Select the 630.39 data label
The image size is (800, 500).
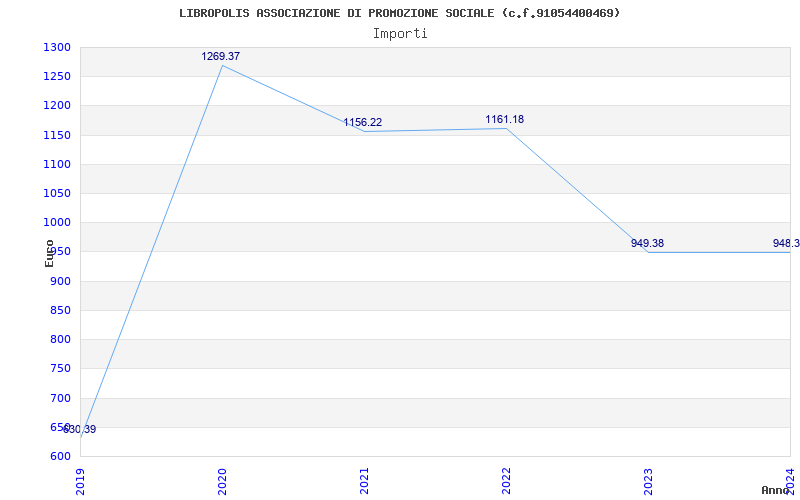pos(79,430)
